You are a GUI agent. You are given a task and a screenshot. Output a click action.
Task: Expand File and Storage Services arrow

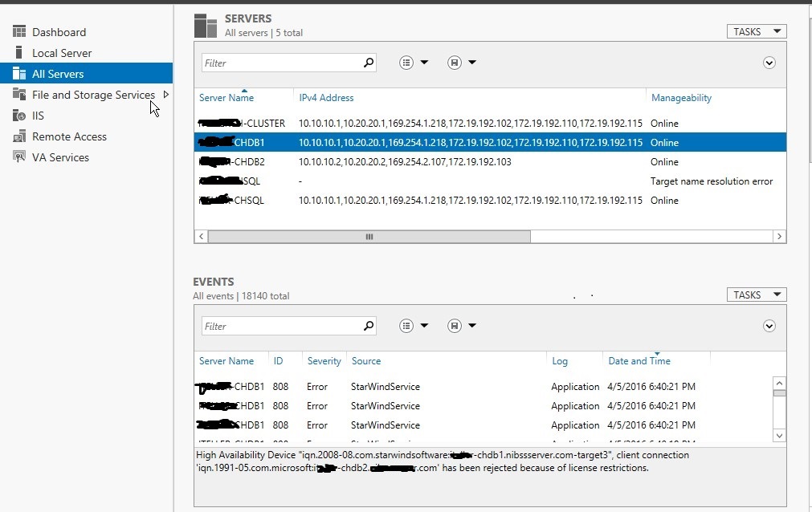(x=165, y=94)
